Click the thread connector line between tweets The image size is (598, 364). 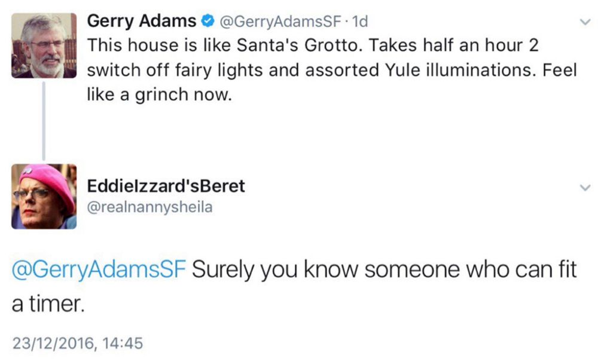coord(44,120)
